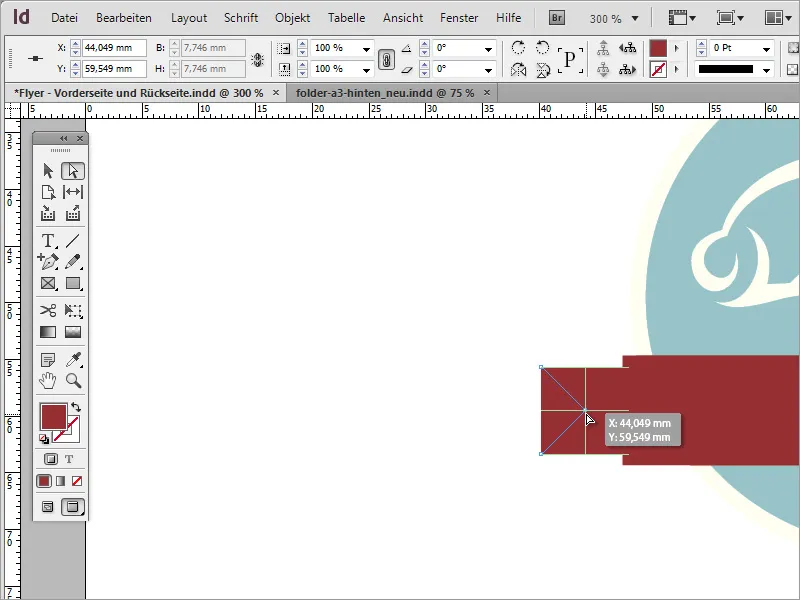Select the Content Placer tool
The width and height of the screenshot is (800, 600).
point(73,214)
